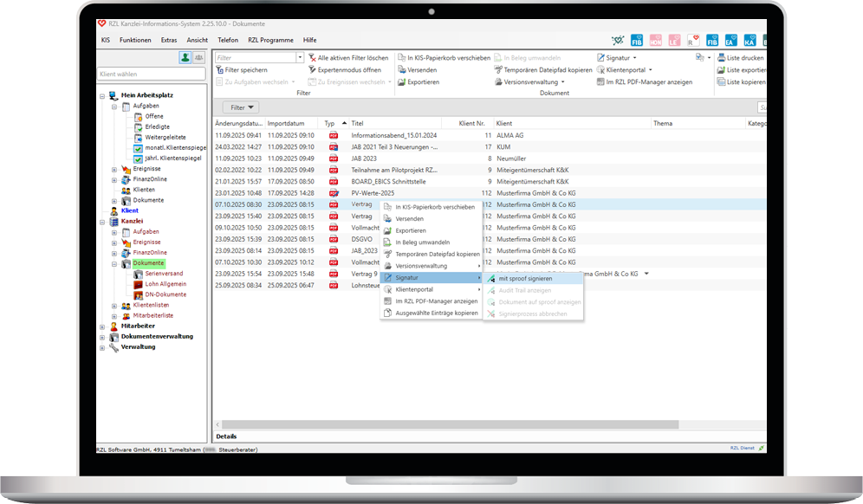Click Liste drucken printer icon
Image resolution: width=863 pixels, height=504 pixels.
(x=721, y=58)
